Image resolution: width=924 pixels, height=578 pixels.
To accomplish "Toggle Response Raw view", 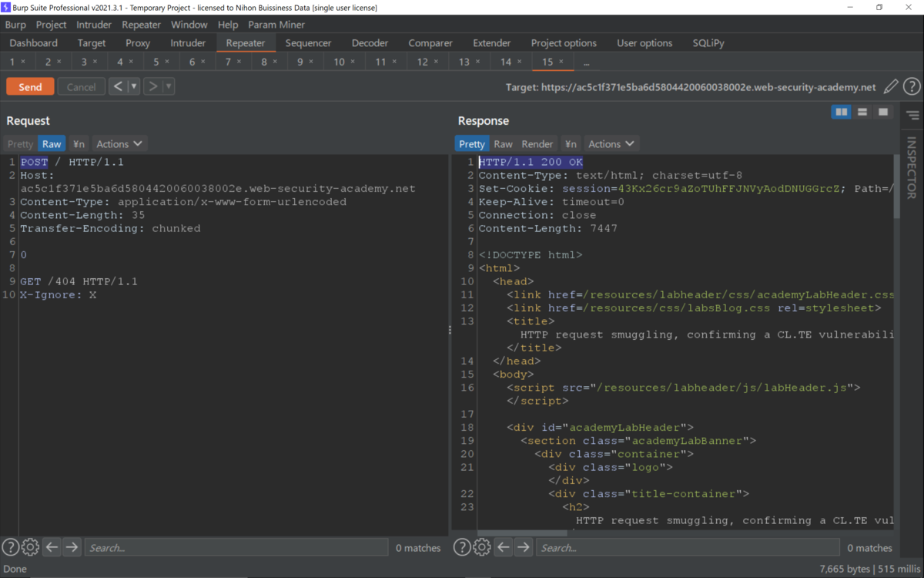I will 504,144.
